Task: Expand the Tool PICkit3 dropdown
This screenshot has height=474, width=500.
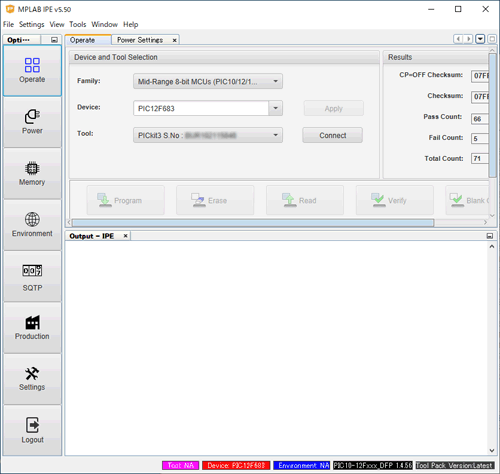Action: pos(208,135)
